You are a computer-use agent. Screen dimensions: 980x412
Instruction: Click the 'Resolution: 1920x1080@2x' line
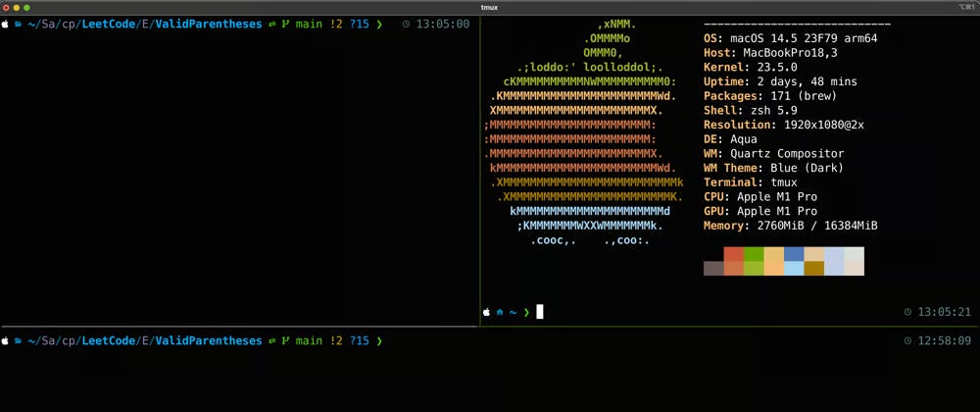(784, 125)
